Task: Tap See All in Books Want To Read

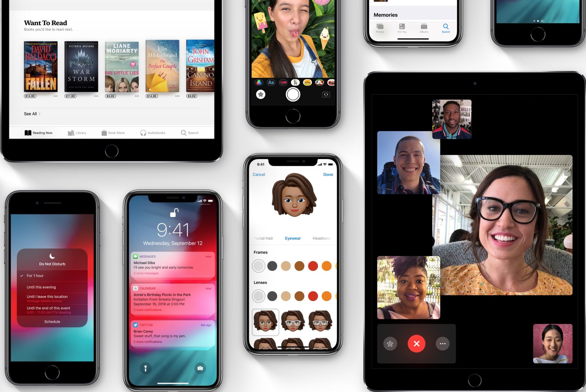Action: point(31,114)
